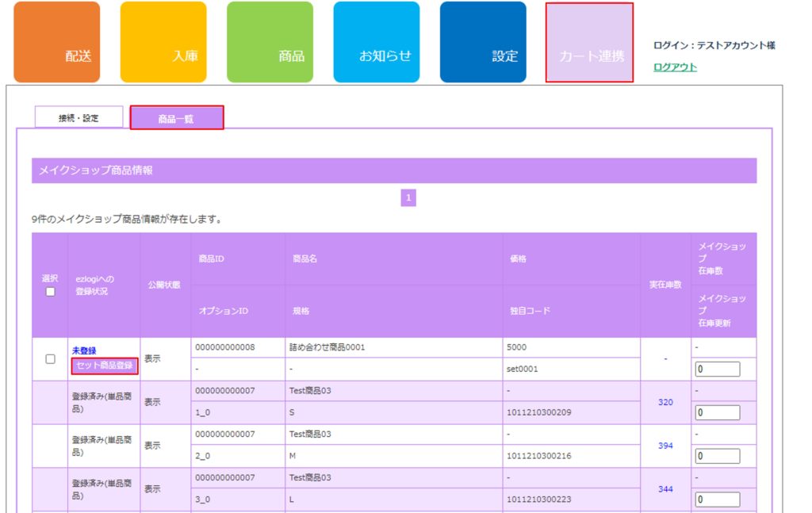Click the stock count 320 link
The width and height of the screenshot is (812, 513).
(665, 403)
